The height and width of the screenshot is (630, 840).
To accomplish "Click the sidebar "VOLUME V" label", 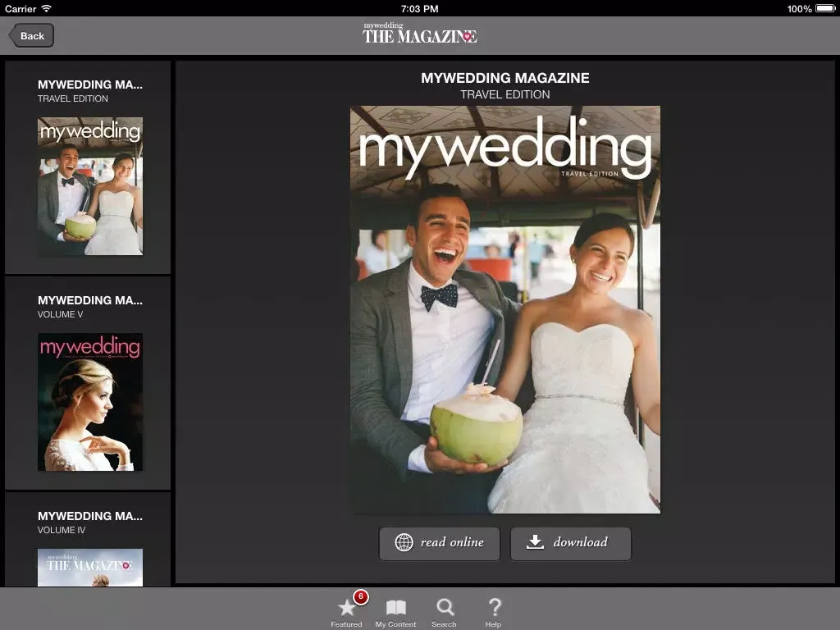I will point(60,314).
